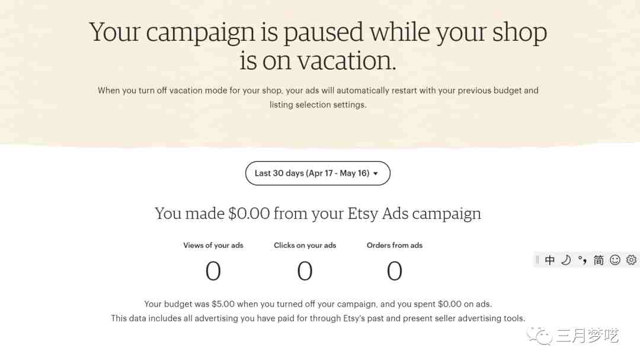Click the IME toolbar drag handle
The image size is (640, 364).
pos(537,260)
